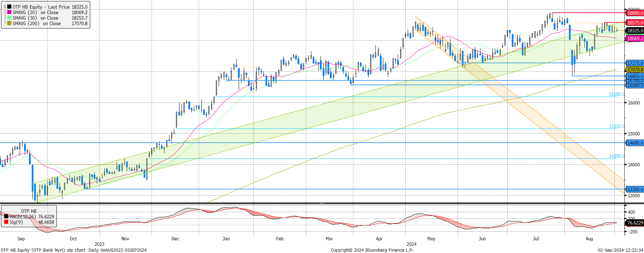Click the Dec month axis label
The height and width of the screenshot is (253, 644).
175,239
